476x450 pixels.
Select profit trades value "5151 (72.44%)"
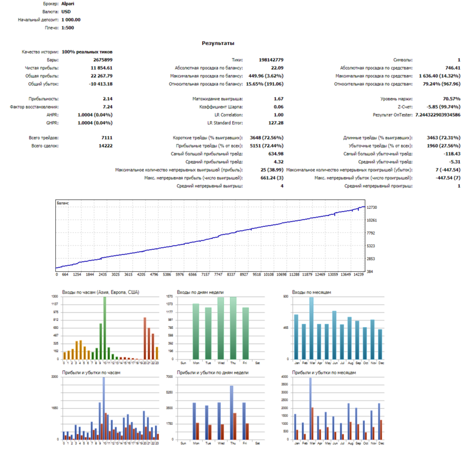267,146
